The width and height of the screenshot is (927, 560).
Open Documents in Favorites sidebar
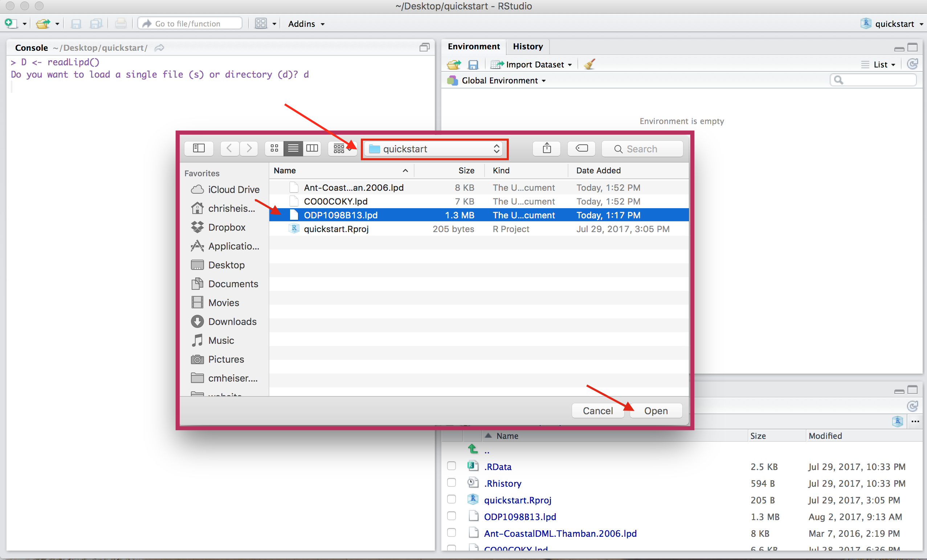coord(225,284)
